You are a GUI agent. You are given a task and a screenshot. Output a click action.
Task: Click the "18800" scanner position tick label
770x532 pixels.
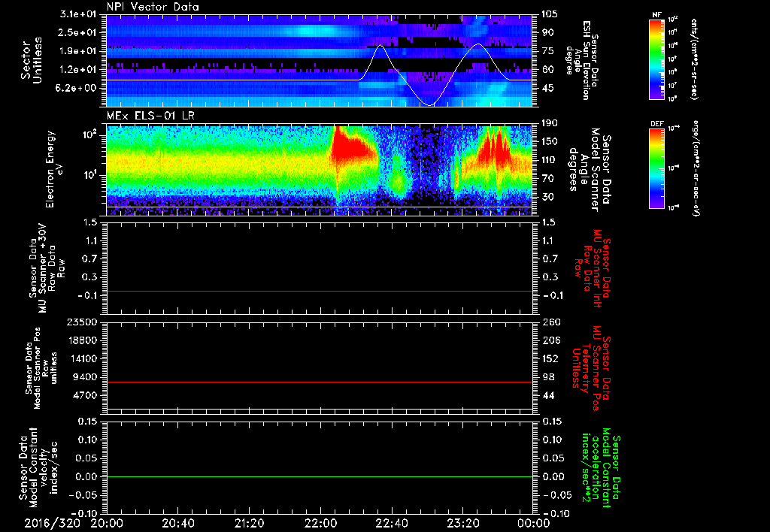82,340
